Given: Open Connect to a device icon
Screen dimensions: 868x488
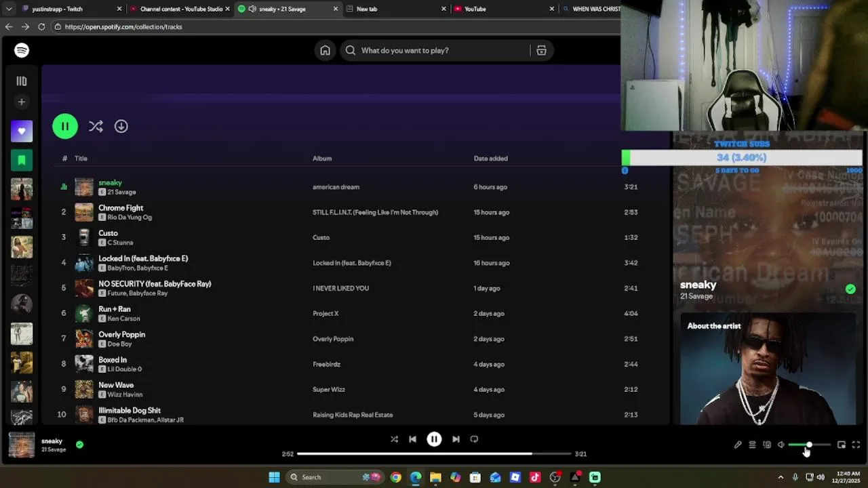Looking at the screenshot, I should click(767, 445).
